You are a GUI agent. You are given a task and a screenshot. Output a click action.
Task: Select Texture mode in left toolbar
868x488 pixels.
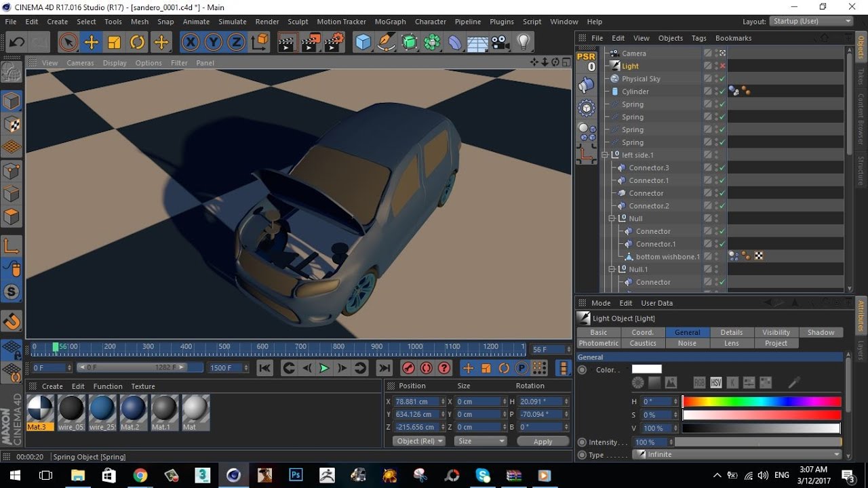(12, 125)
